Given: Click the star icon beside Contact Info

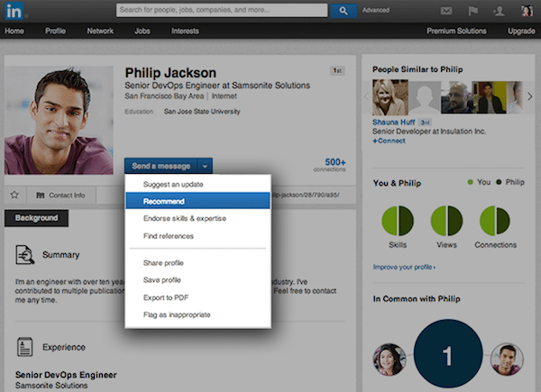Looking at the screenshot, I should click(14, 195).
